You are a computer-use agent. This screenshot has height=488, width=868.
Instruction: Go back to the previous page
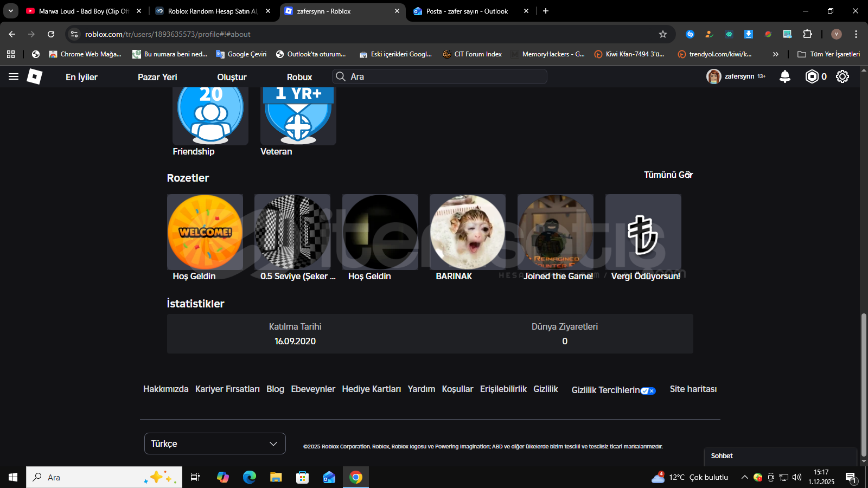click(12, 34)
